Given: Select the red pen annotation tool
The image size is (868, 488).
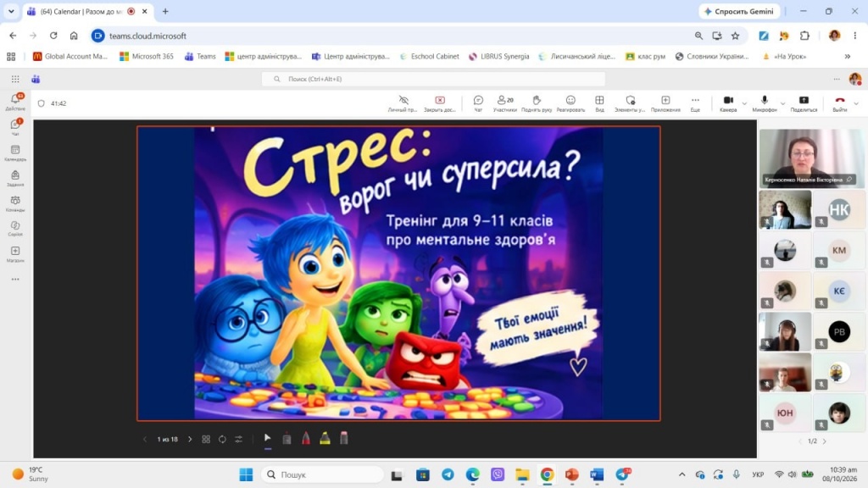Looking at the screenshot, I should click(305, 439).
